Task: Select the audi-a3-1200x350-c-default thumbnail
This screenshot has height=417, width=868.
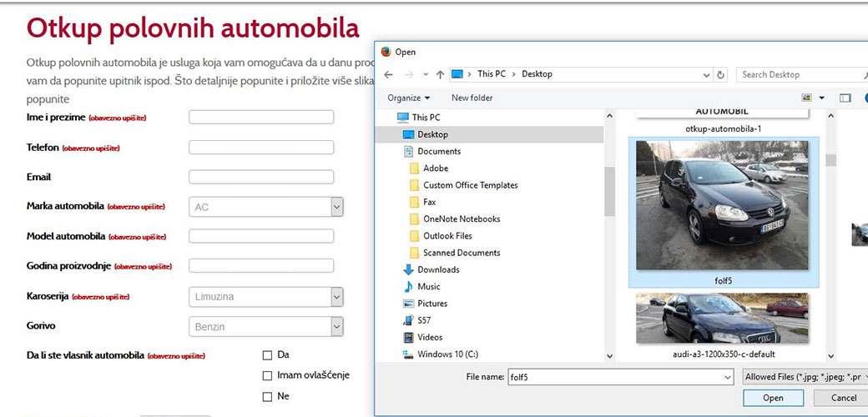Action: point(721,324)
